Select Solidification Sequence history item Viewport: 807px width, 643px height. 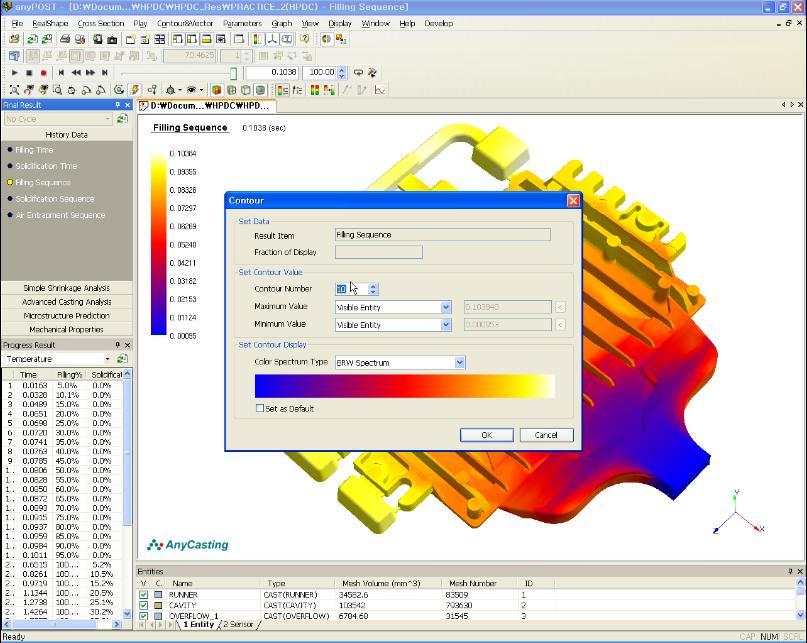point(55,199)
